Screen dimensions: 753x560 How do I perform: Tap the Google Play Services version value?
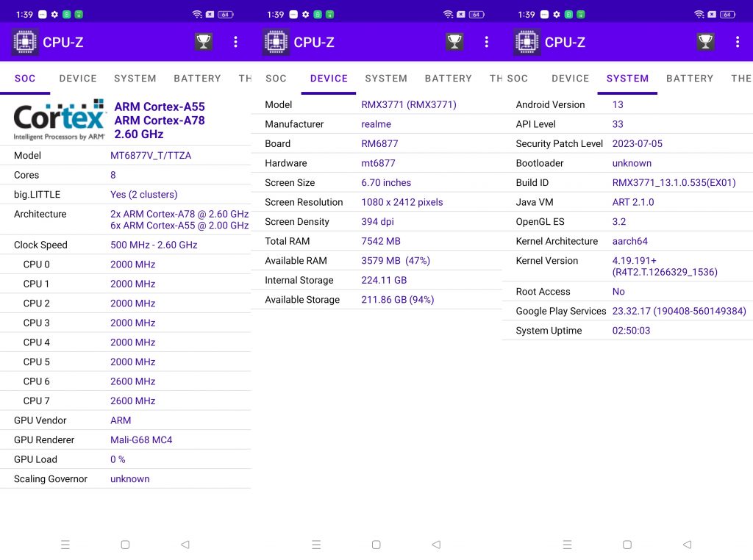point(679,311)
